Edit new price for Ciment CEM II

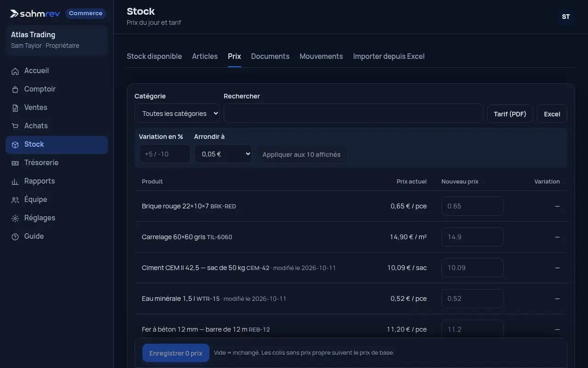coord(473,268)
